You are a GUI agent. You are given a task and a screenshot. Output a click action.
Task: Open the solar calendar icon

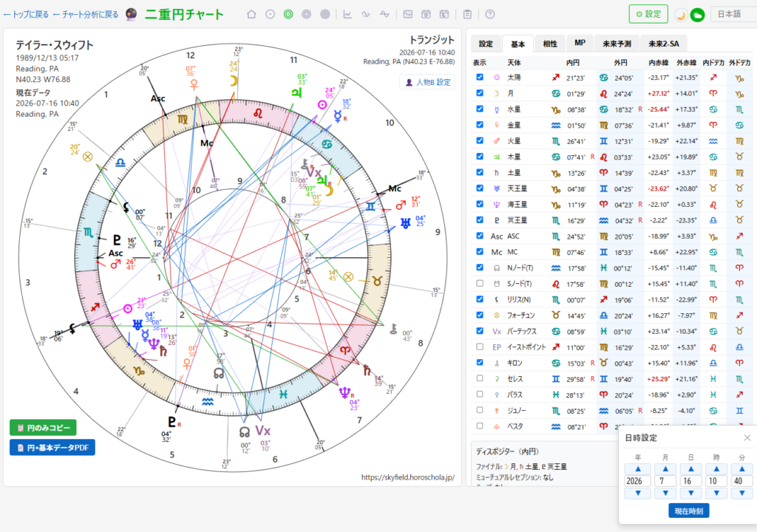(426, 15)
